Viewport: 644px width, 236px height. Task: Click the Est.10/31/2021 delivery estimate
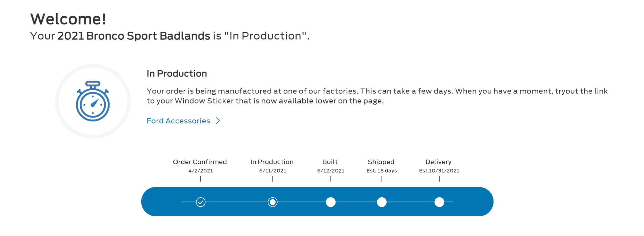point(439,171)
